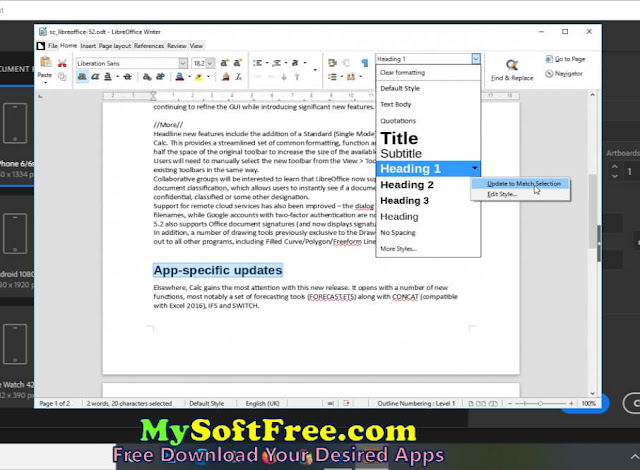Cut selection with the scissors icon
Image resolution: width=640 pixels, height=470 pixels.
(62, 63)
